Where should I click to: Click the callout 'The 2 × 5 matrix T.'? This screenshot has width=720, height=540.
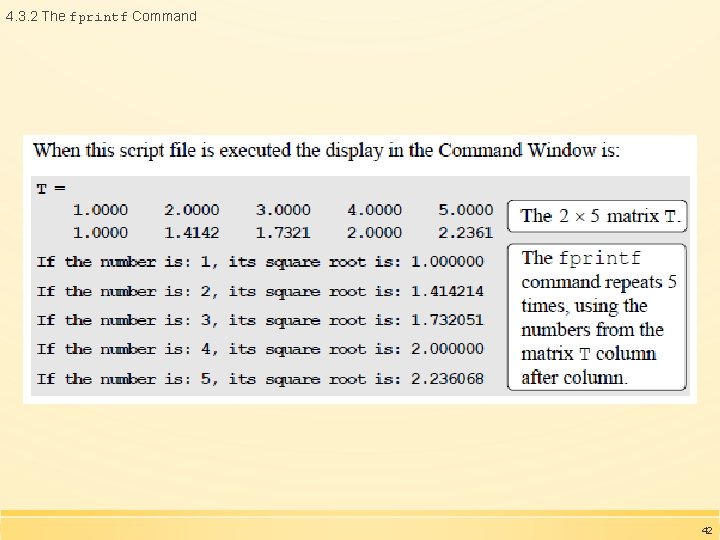click(597, 216)
